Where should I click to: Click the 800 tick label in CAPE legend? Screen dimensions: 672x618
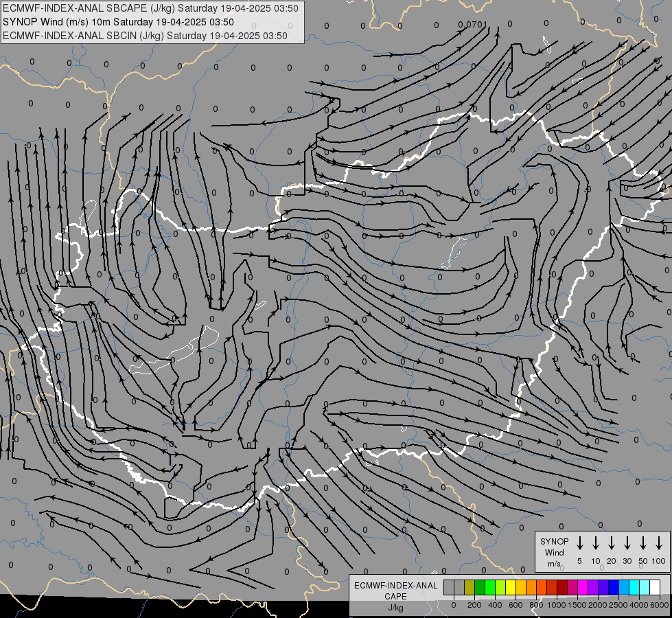536,605
